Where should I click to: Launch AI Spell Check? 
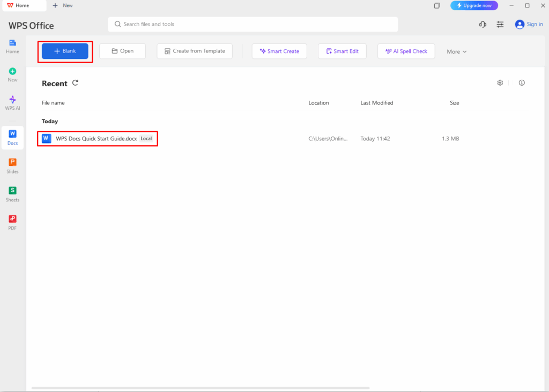[406, 51]
